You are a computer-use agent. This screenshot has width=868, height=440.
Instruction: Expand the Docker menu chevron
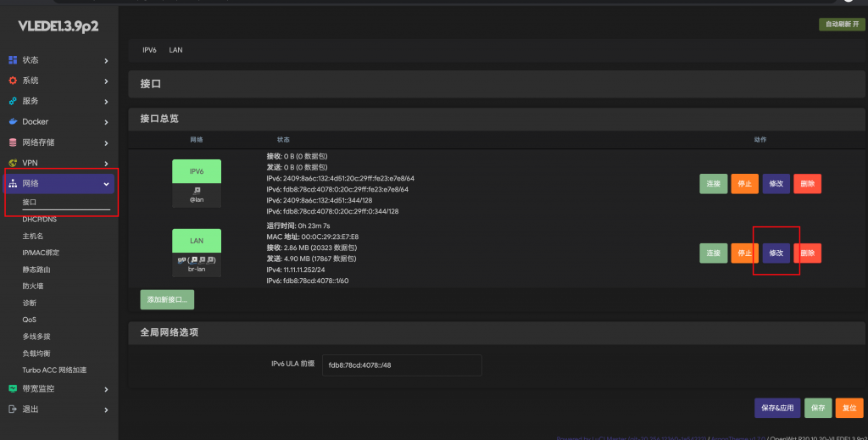coord(106,122)
